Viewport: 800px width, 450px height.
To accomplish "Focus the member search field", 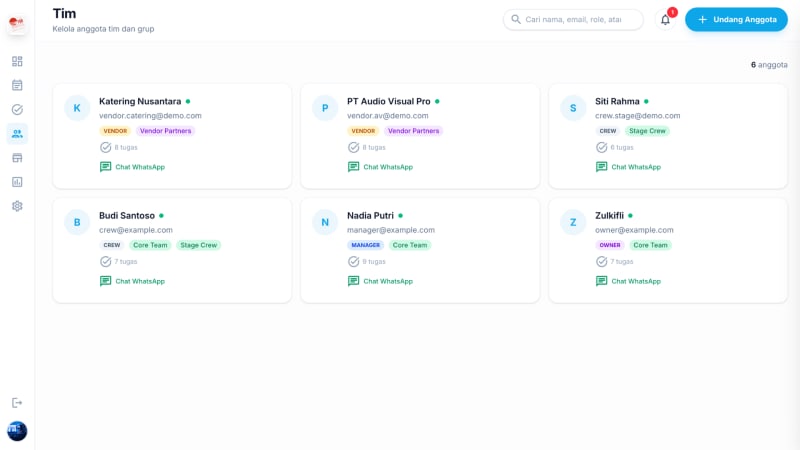I will click(573, 19).
